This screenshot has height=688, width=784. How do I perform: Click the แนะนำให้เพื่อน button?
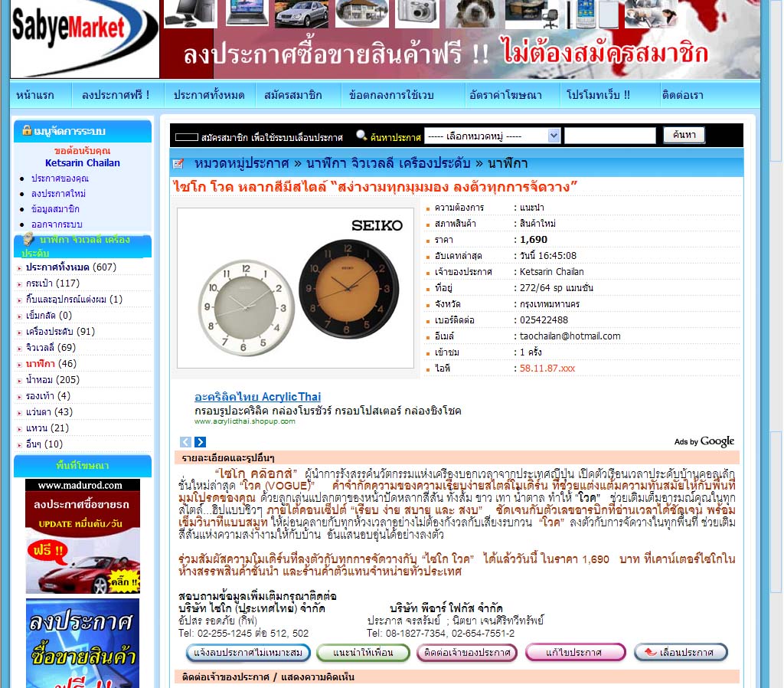click(x=363, y=653)
